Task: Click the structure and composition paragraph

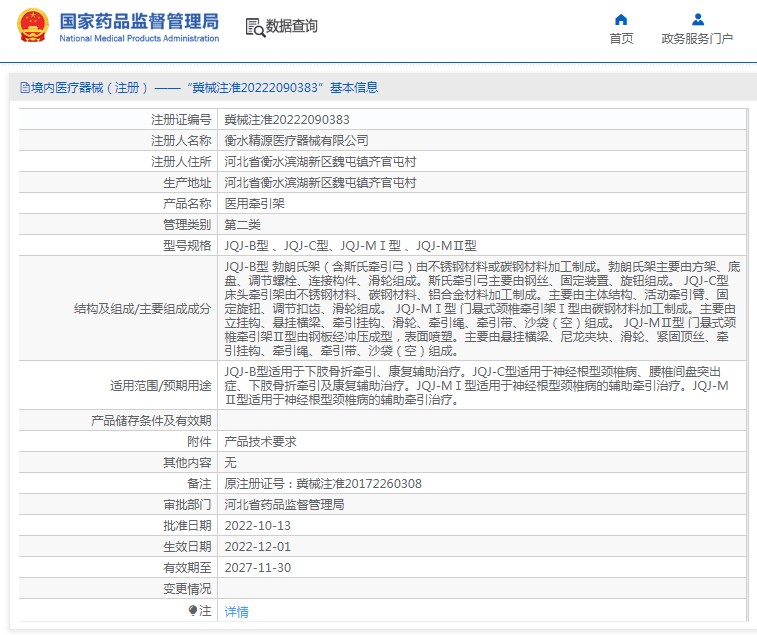Action: click(482, 308)
